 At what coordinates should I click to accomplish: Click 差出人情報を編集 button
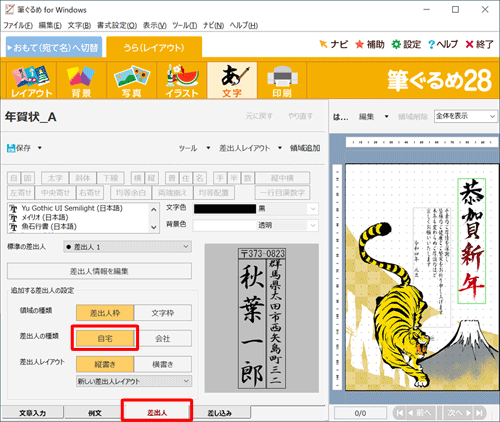tap(99, 271)
